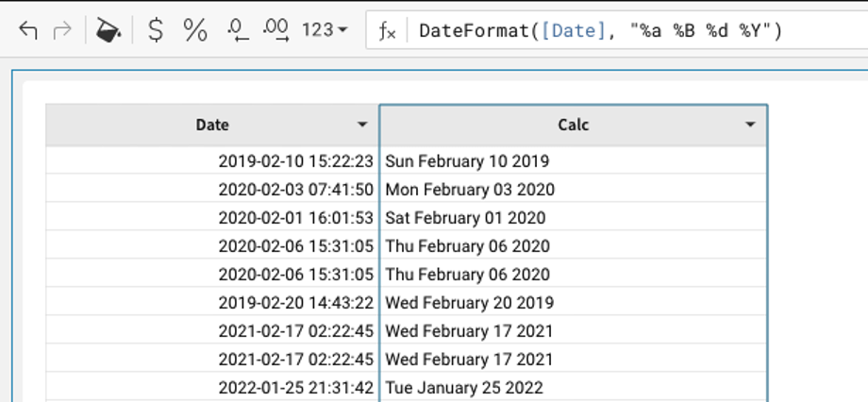Open the Date column dropdown arrow
This screenshot has height=402, width=868.
(x=362, y=125)
